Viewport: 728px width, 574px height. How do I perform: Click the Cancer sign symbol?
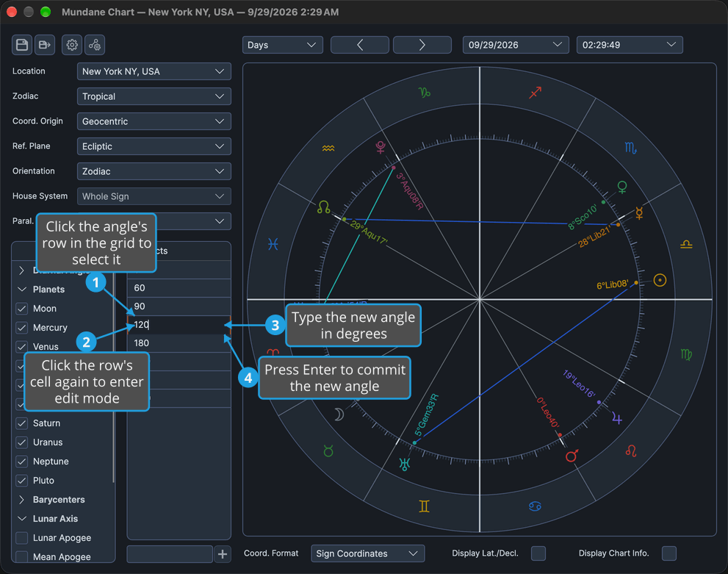(535, 506)
